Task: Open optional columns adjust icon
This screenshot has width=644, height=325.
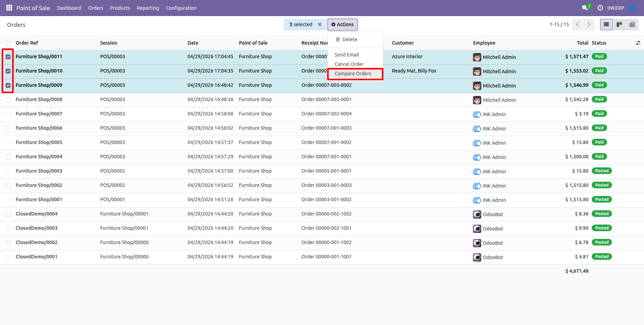Action: [638, 43]
